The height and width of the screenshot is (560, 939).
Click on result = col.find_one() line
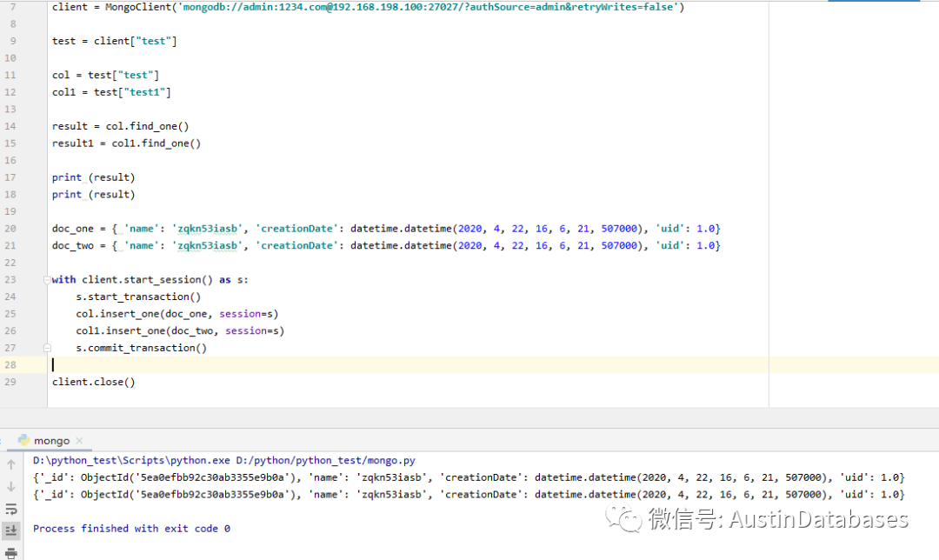pos(120,126)
